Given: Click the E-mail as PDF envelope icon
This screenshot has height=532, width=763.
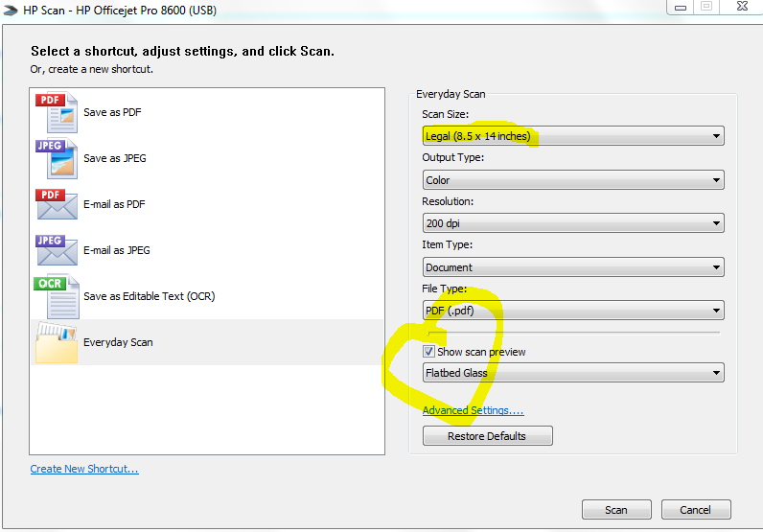Looking at the screenshot, I should click(56, 204).
